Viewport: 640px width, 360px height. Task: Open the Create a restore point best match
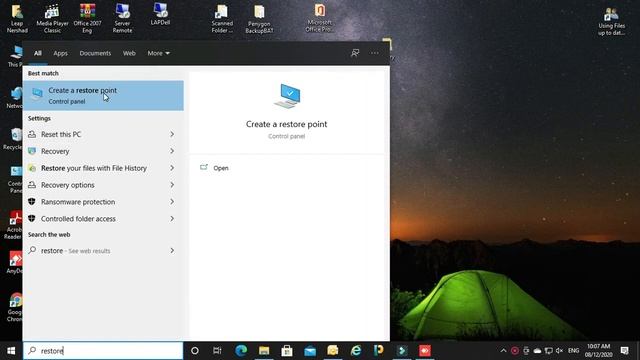103,96
